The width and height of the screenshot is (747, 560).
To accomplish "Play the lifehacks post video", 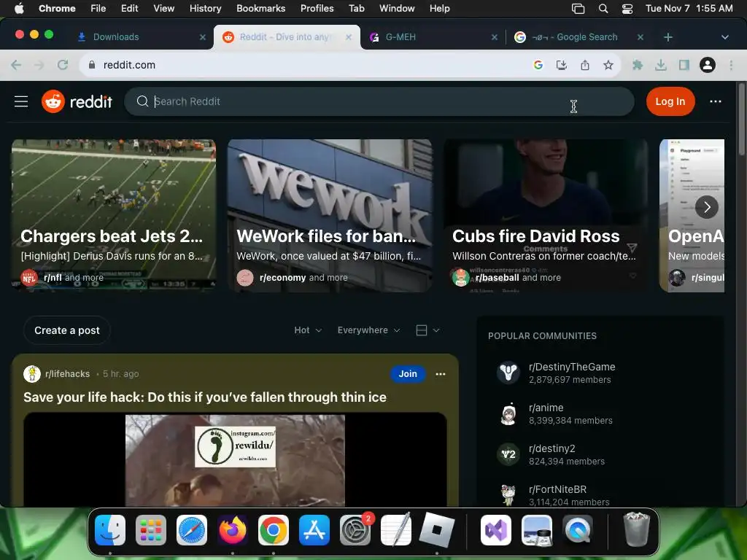I will point(235,460).
